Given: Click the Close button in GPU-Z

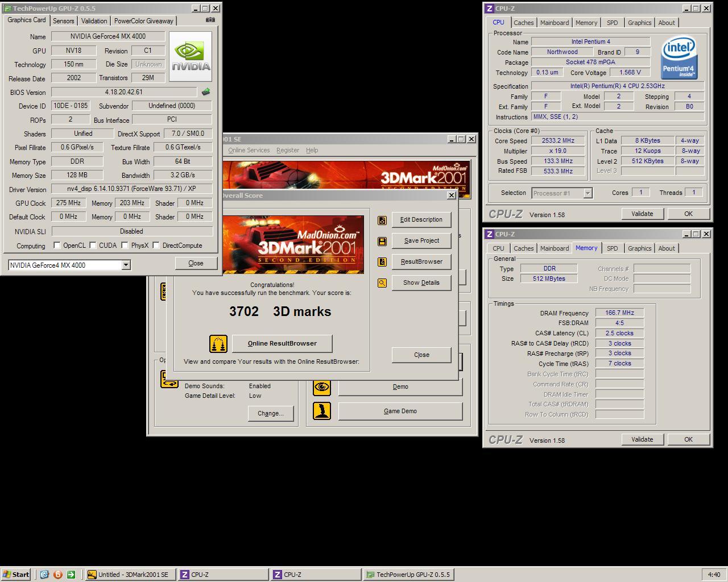Looking at the screenshot, I should (x=196, y=263).
